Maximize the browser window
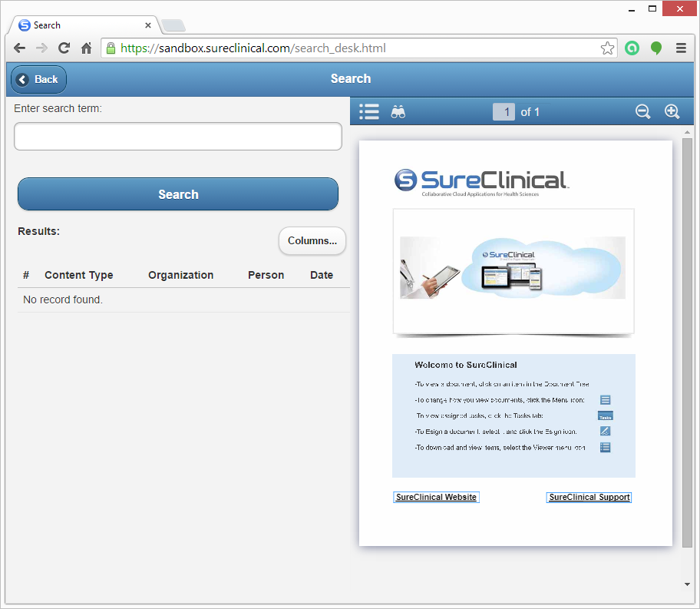 pos(652,9)
